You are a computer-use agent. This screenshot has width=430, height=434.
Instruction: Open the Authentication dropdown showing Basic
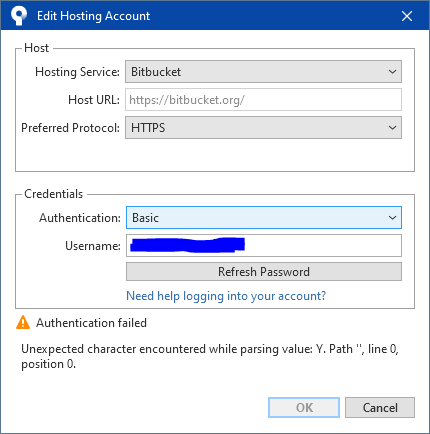coord(264,218)
